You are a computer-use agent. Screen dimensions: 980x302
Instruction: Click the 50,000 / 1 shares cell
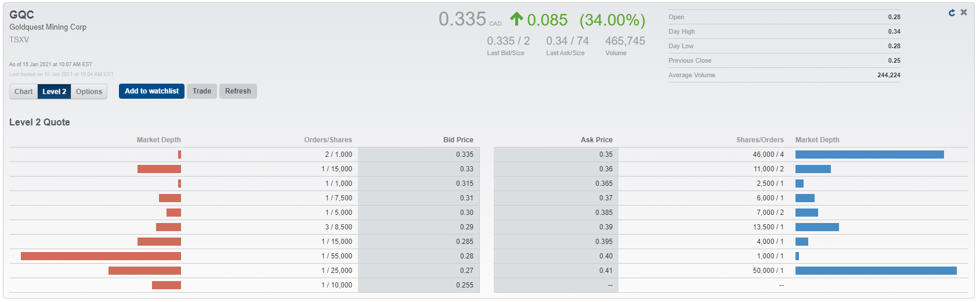[x=768, y=271]
